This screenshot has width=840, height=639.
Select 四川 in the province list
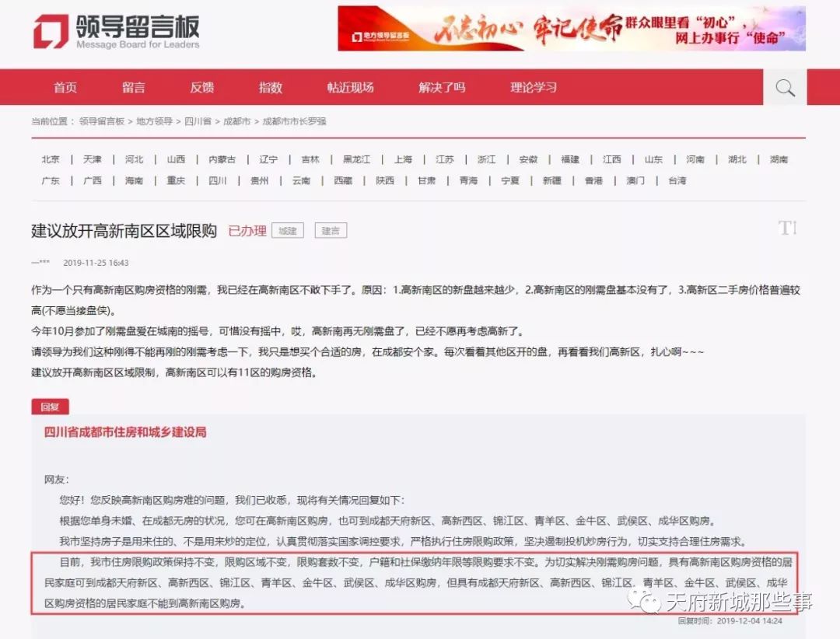(x=218, y=180)
